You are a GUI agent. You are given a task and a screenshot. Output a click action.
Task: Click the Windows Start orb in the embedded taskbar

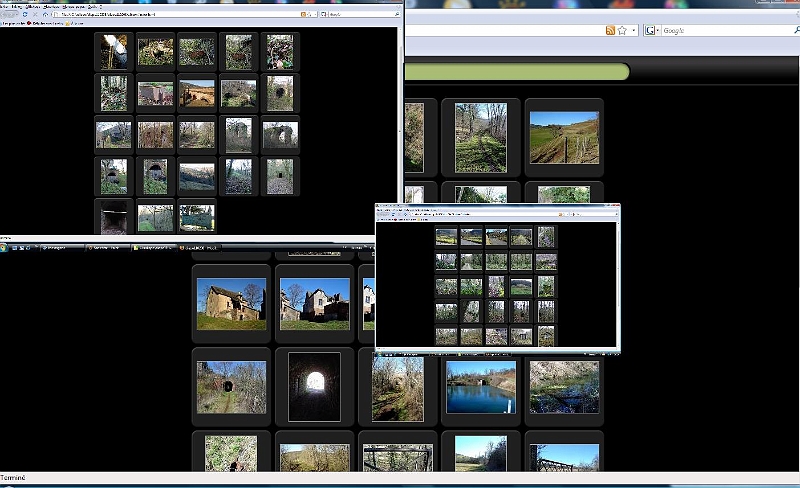coord(6,248)
